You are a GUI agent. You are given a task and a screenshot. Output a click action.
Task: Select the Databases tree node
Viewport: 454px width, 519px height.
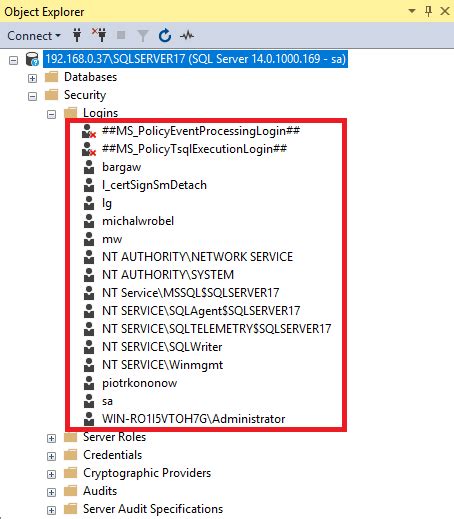pos(90,77)
